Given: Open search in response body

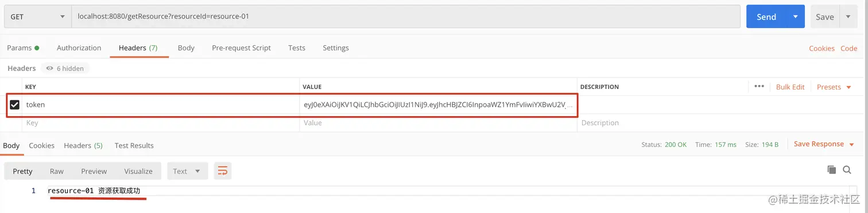Looking at the screenshot, I should (x=847, y=170).
